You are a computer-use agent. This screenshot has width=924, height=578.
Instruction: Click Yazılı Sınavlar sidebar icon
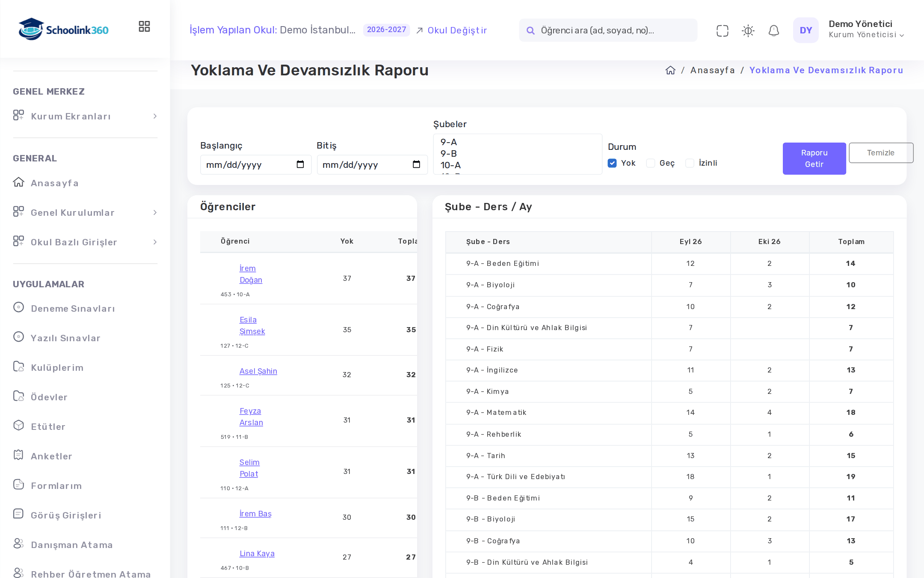coord(18,337)
